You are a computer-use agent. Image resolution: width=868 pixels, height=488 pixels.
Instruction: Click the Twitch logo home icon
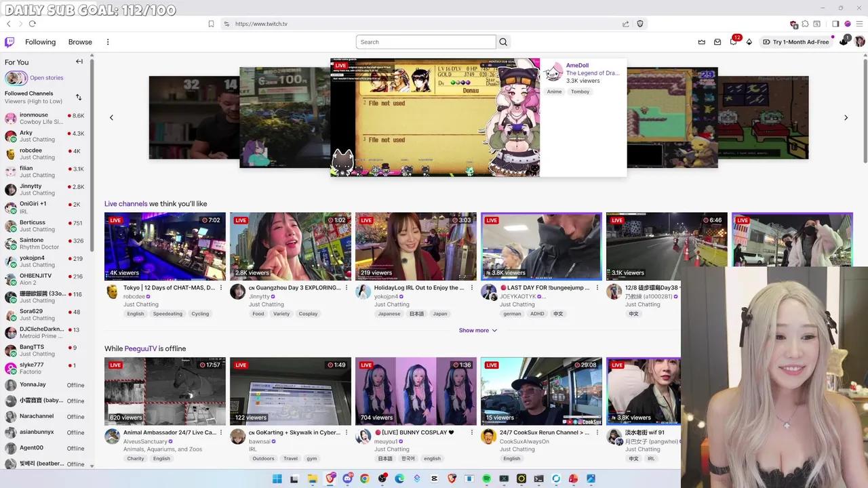click(x=9, y=41)
